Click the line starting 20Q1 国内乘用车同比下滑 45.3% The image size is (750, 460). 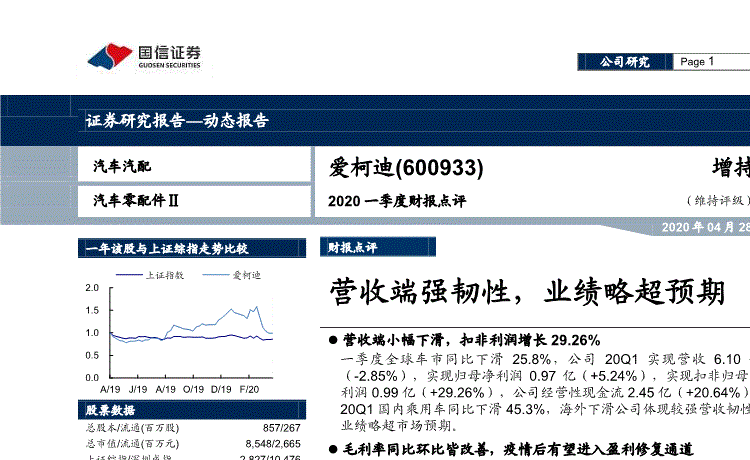click(x=545, y=409)
